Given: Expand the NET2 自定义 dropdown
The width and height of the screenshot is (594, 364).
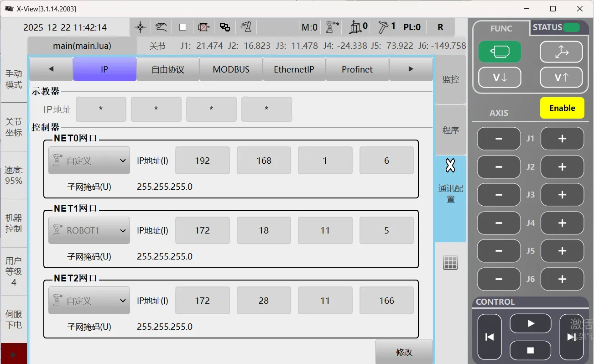Looking at the screenshot, I should point(89,301).
